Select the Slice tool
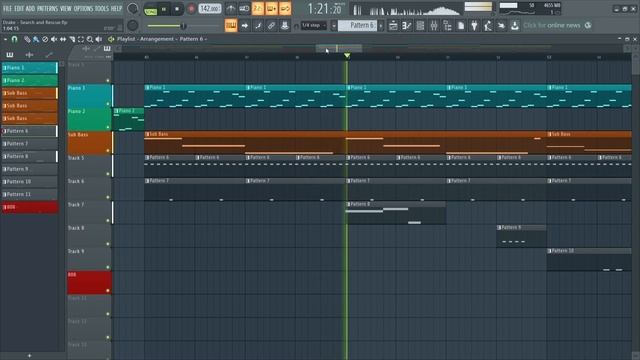Screen dimensions: 640x360 (72, 39)
